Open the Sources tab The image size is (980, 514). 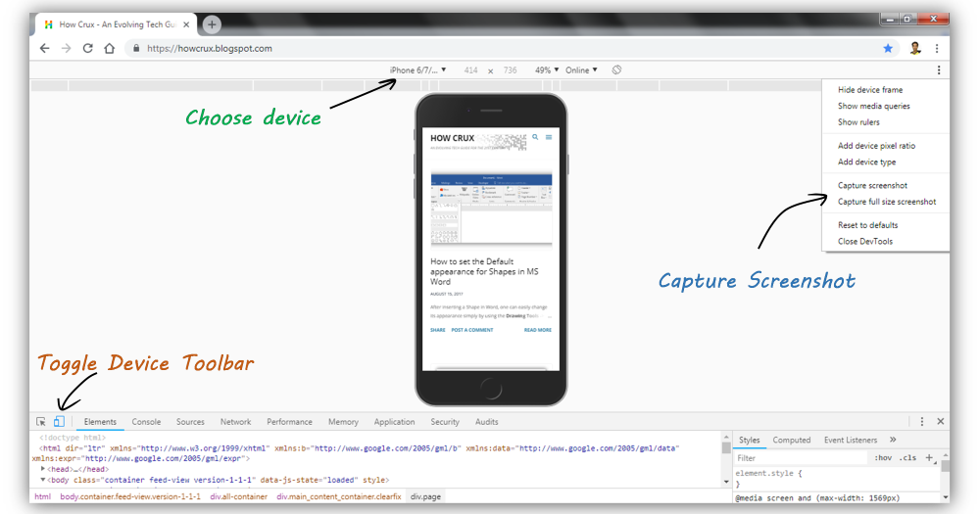click(190, 422)
